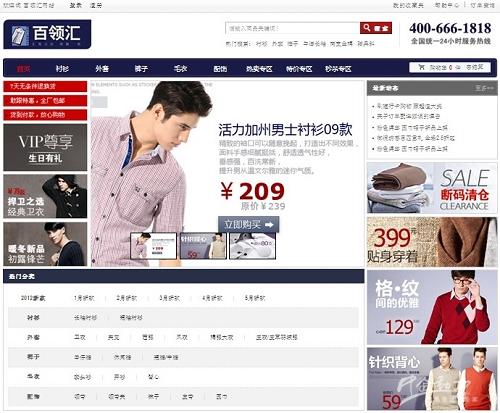Screen dimensions: 500x413
Task: Click the 衬衫 hot-search keyword under search box
Action: [261, 44]
